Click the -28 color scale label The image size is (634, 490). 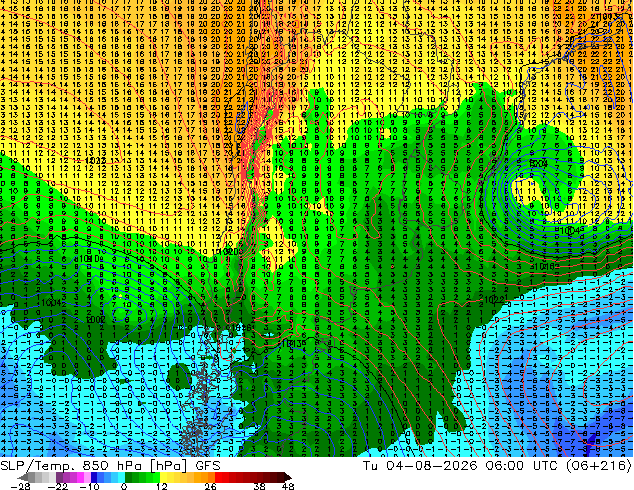(20, 486)
